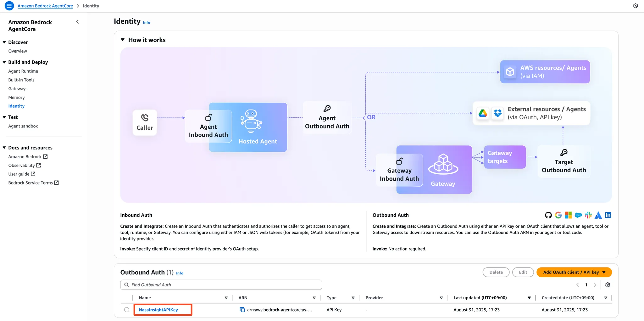
Task: Click the Agent Inbound Auth lock icon
Action: 208,117
